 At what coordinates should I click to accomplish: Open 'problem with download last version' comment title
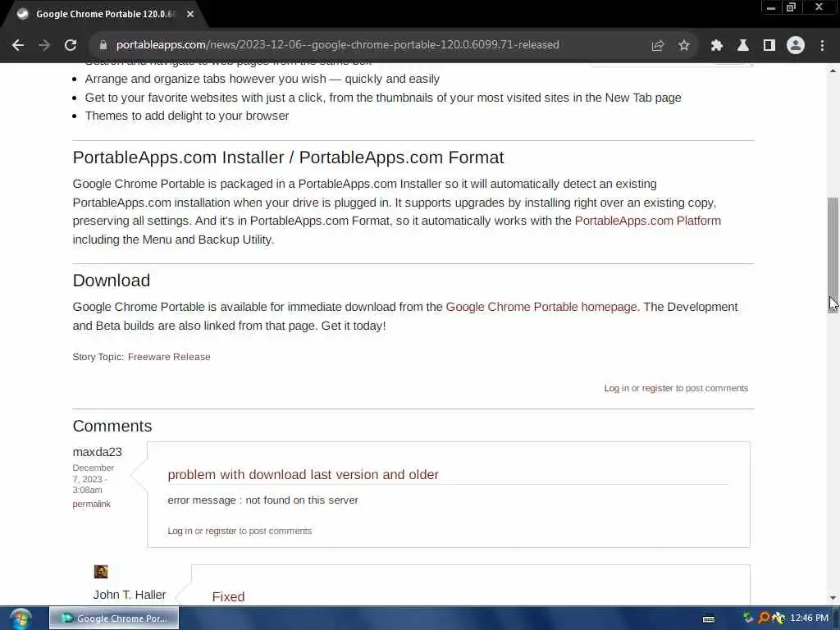[x=303, y=475]
